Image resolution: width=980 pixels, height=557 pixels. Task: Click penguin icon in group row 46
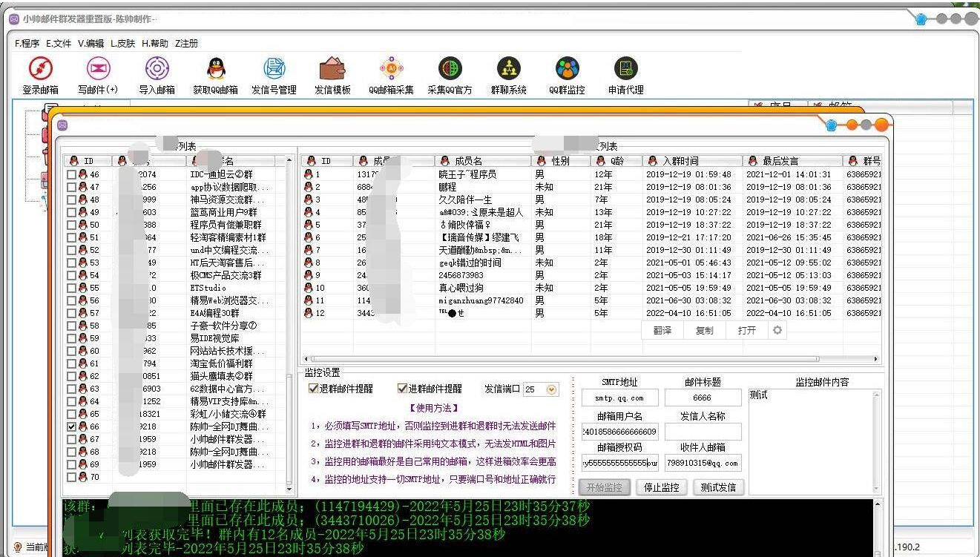click(x=82, y=174)
